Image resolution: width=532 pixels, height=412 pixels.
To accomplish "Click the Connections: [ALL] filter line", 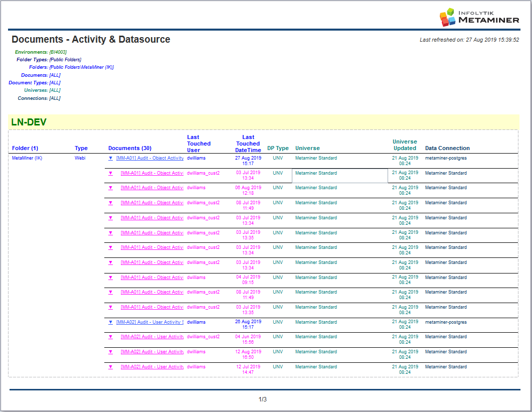I will tap(39, 98).
